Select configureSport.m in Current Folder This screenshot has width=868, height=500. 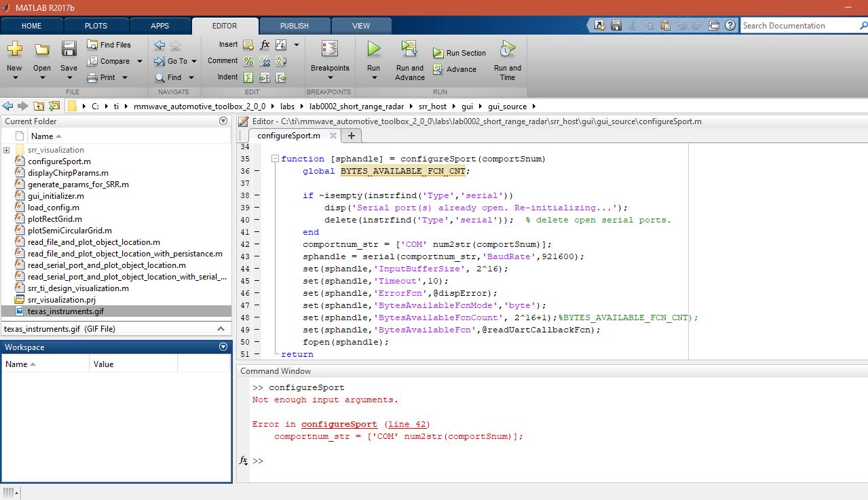(59, 161)
